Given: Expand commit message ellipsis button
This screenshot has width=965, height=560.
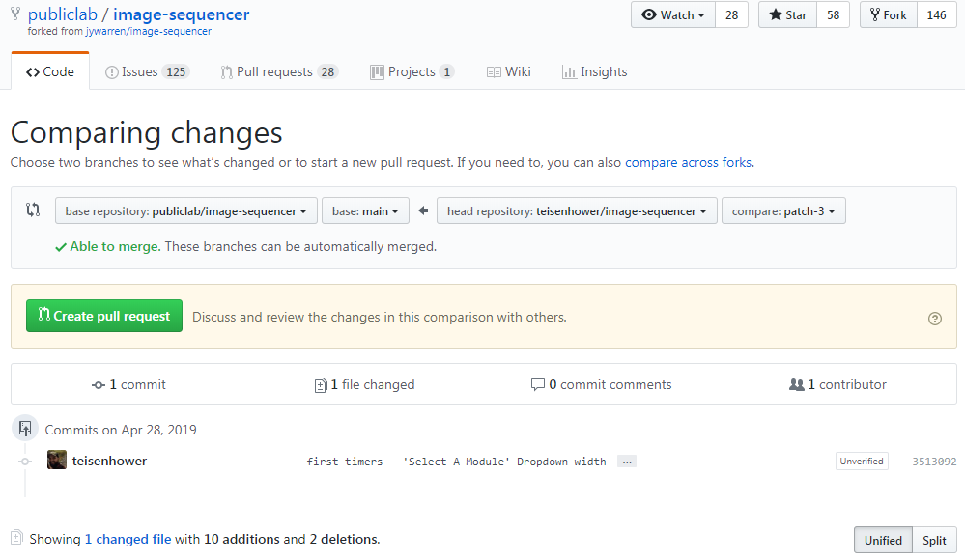Looking at the screenshot, I should [x=627, y=462].
